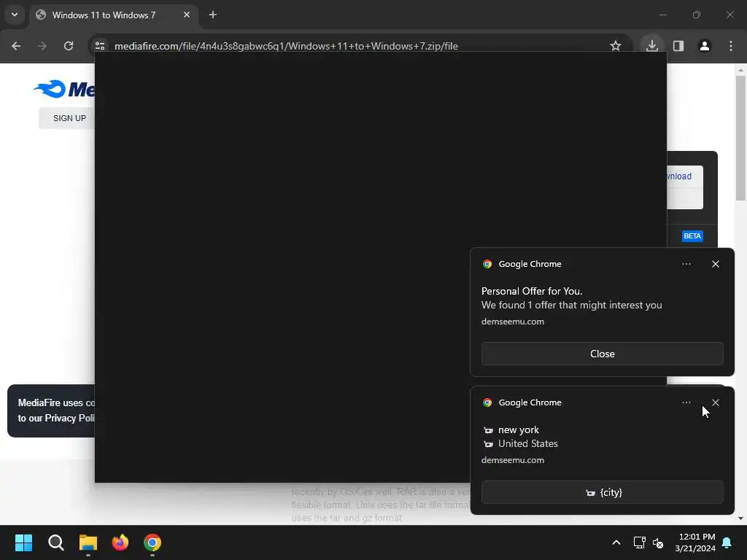Open Chrome downloads icon

651,46
